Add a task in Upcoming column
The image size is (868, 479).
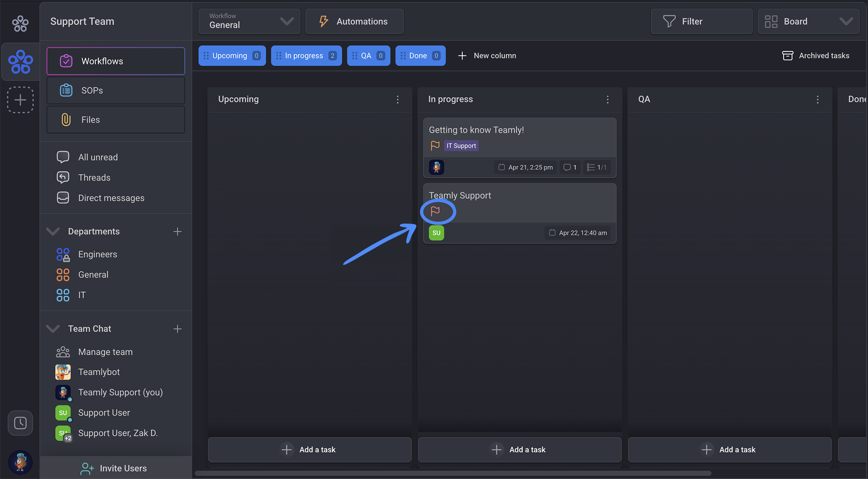pos(310,449)
